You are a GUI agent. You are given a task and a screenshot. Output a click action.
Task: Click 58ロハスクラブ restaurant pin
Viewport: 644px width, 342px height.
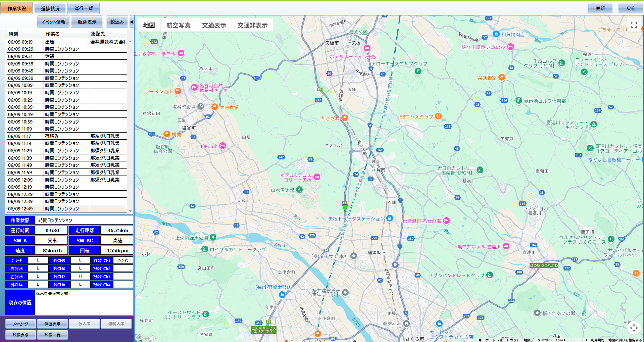click(x=438, y=116)
